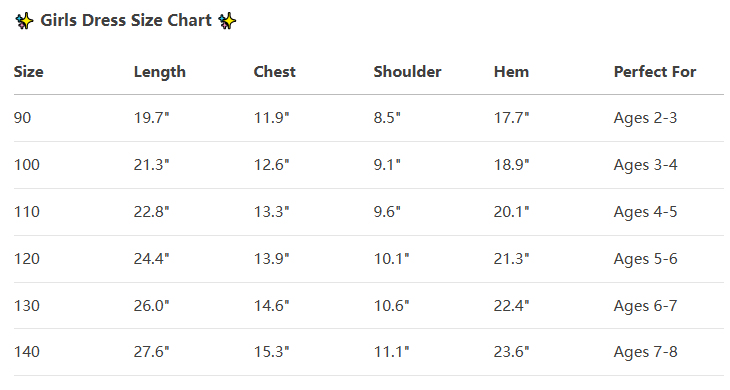Image resolution: width=730 pixels, height=390 pixels.
Task: Click the Girls Dress Size Chart heading
Action: [126, 20]
